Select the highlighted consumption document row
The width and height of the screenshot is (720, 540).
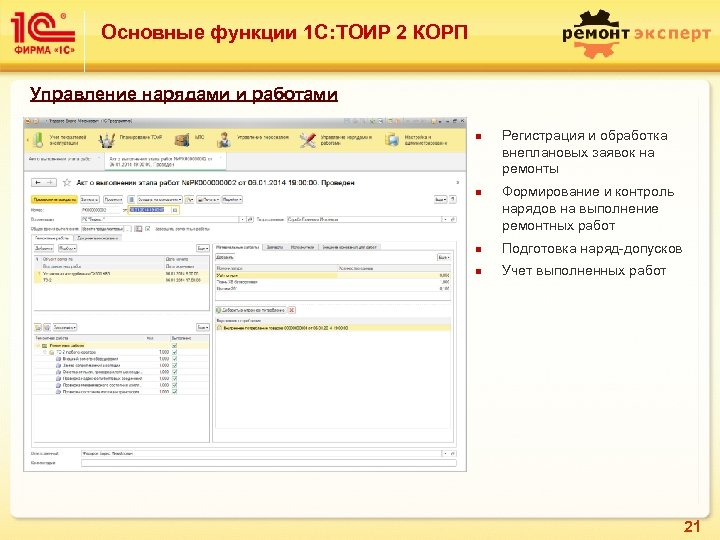click(333, 328)
